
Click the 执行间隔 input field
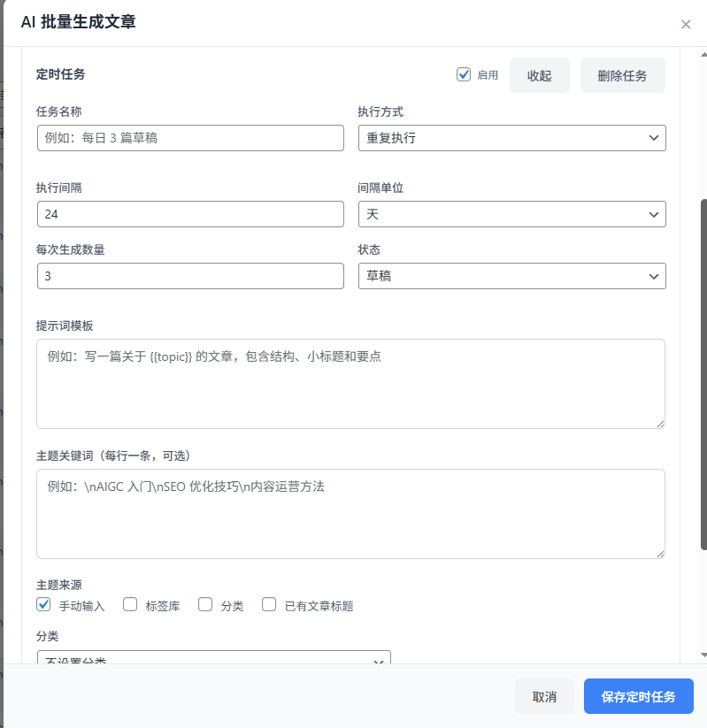pos(190,214)
